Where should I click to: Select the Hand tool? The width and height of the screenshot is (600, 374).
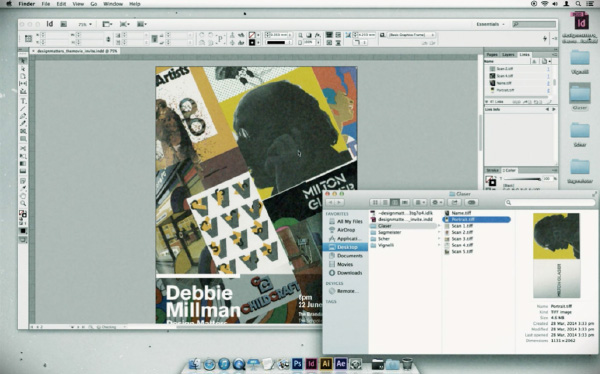pyautogui.click(x=23, y=196)
